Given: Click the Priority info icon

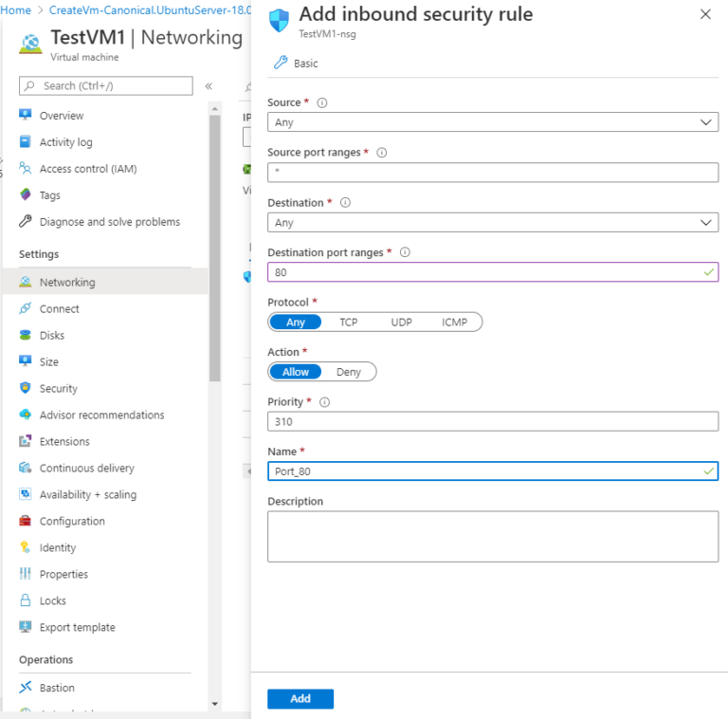Looking at the screenshot, I should 324,402.
